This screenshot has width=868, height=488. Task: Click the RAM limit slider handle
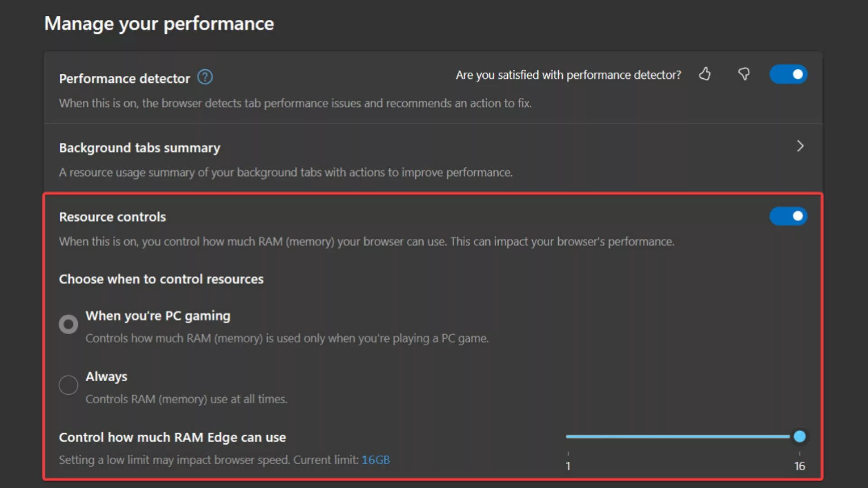800,436
